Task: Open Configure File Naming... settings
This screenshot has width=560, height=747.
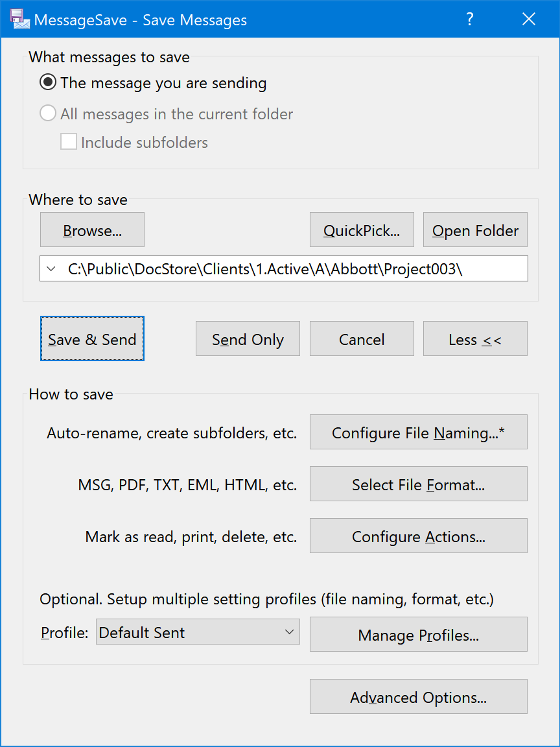Action: pos(419,432)
